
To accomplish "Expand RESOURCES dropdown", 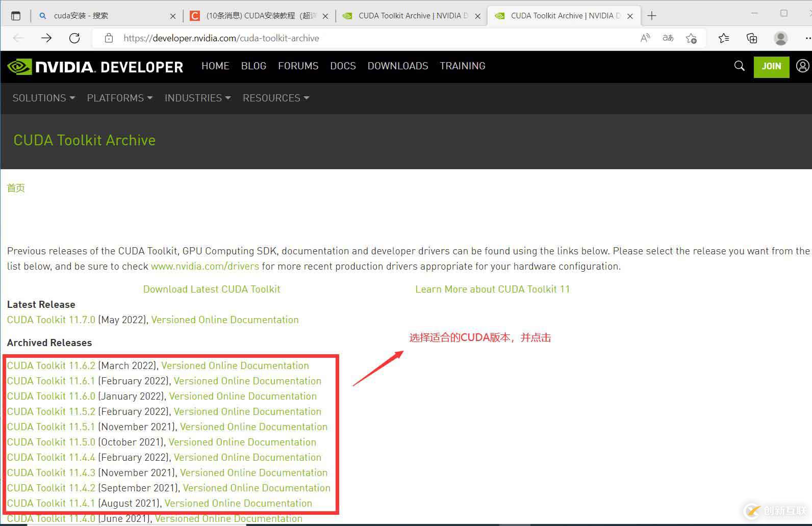I will (276, 98).
